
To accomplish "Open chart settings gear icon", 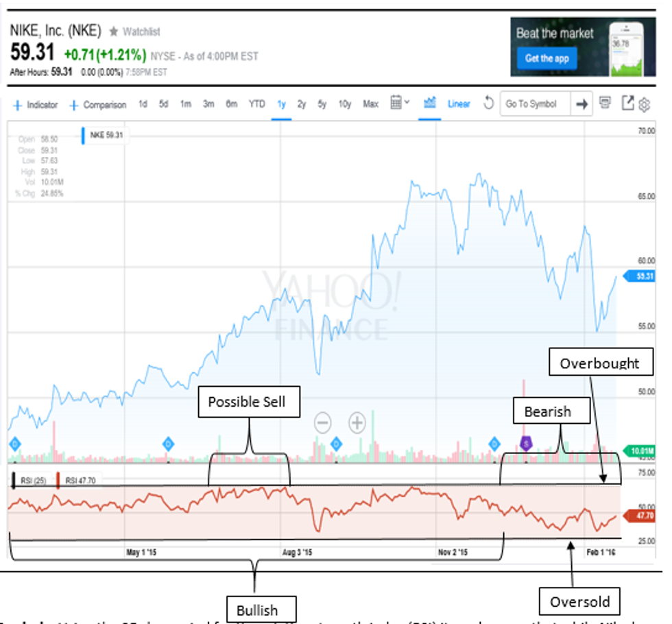I will [x=644, y=104].
